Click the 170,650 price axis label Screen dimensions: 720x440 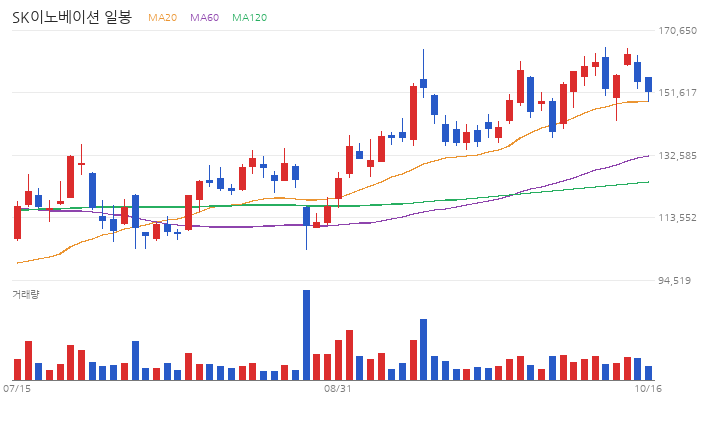pyautogui.click(x=677, y=31)
